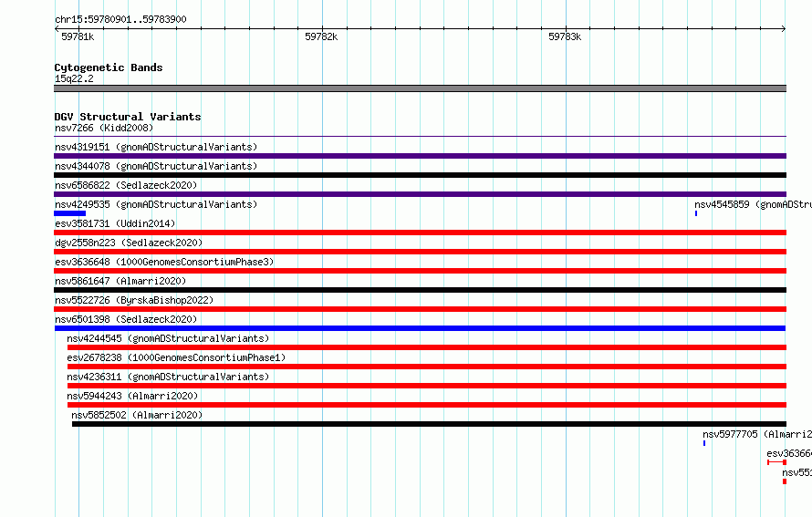Select the red esv2678238 variant bar

[427, 367]
